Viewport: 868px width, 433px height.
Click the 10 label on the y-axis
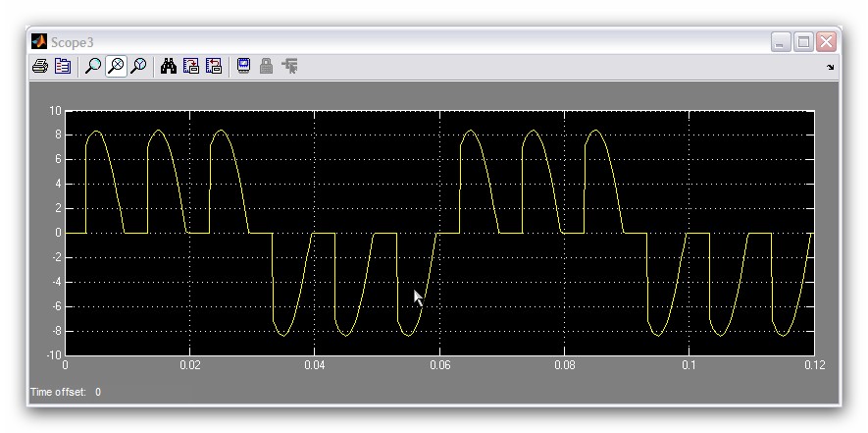[56, 111]
